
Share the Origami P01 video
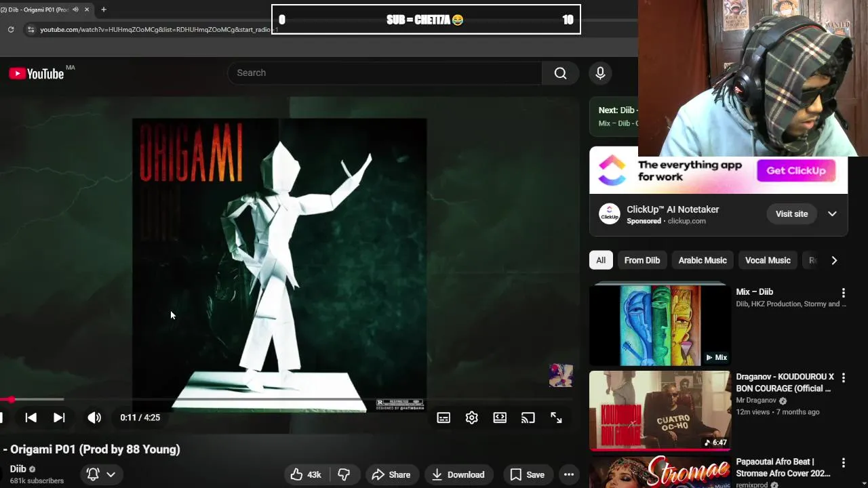[x=391, y=474]
